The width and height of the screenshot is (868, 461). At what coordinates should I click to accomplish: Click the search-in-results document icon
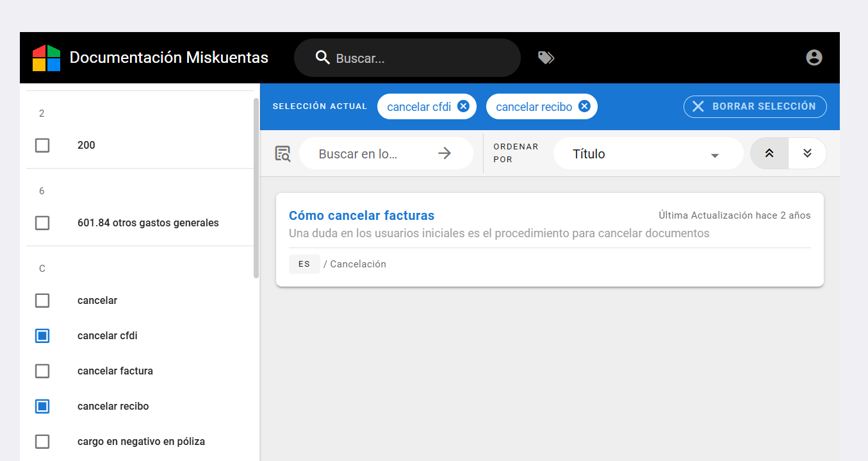(283, 154)
